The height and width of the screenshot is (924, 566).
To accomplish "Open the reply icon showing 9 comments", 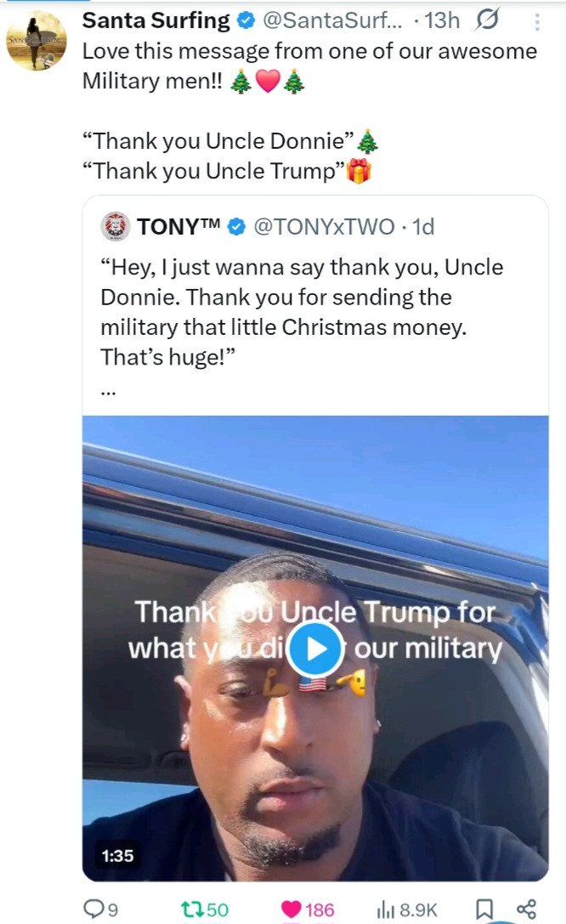I will 93,909.
